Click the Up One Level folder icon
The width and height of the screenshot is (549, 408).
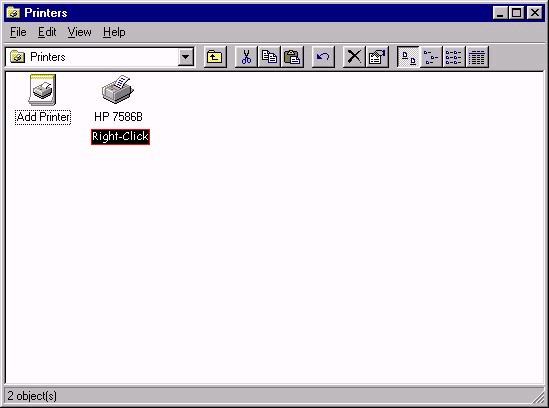pyautogui.click(x=215, y=57)
